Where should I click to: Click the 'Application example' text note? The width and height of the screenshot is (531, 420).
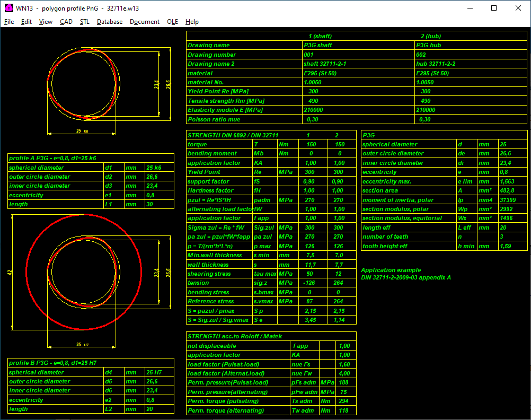click(x=391, y=270)
